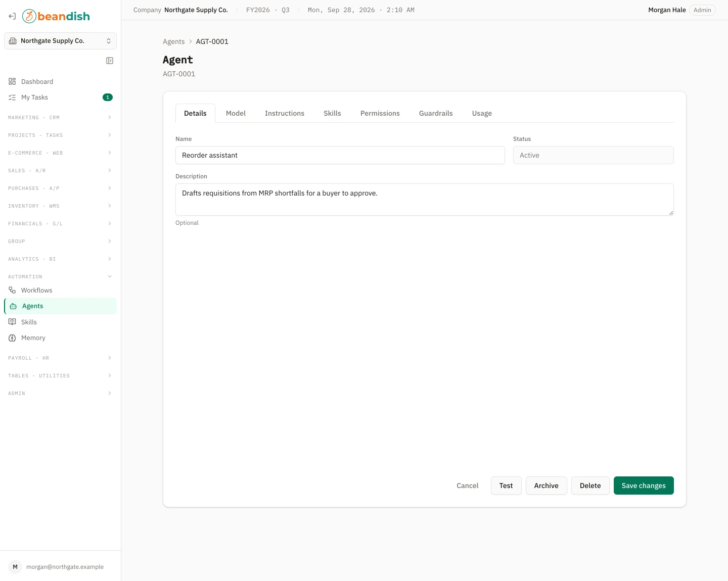728x581 pixels.
Task: Expand the Analytics - BI section
Action: point(61,259)
